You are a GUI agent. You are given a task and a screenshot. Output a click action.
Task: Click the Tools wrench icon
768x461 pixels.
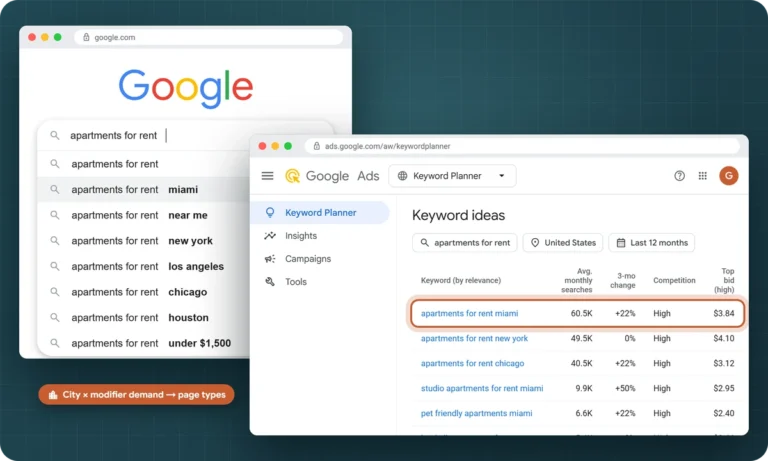pyautogui.click(x=270, y=282)
